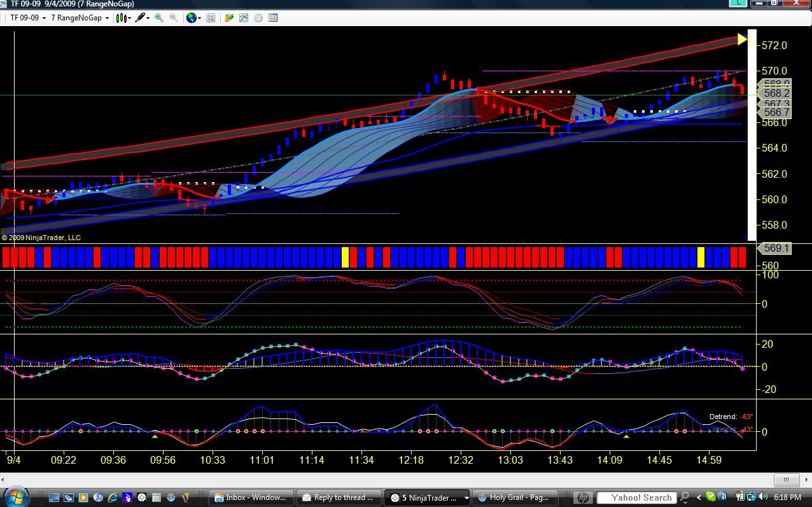
Task: Click the yellow arrow marker at chart top right
Action: (x=742, y=39)
